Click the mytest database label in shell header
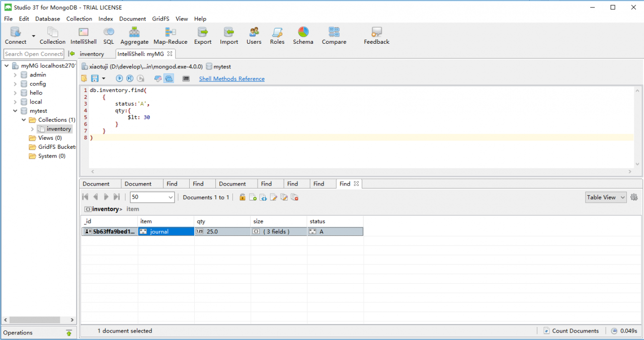This screenshot has width=644, height=340. (222, 66)
